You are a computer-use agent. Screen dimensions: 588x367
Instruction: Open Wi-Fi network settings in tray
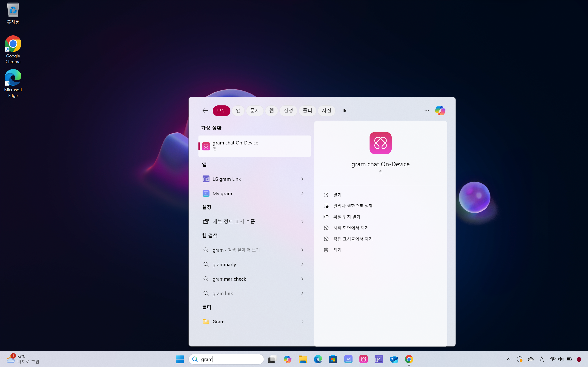click(x=553, y=359)
